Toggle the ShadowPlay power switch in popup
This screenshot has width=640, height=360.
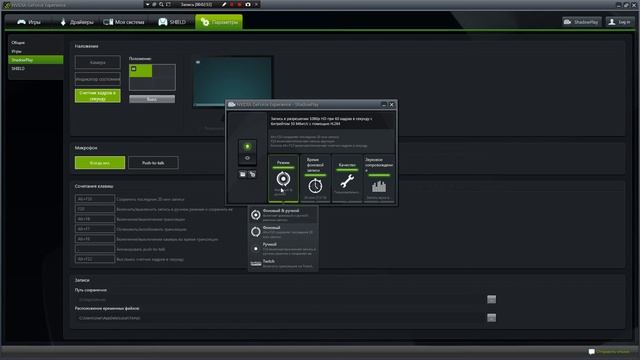tap(247, 152)
